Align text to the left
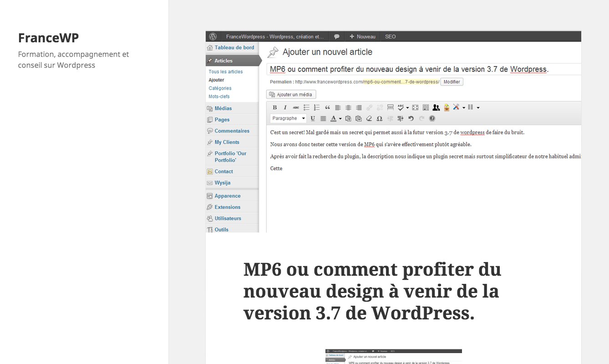This screenshot has width=609, height=364. (x=338, y=107)
